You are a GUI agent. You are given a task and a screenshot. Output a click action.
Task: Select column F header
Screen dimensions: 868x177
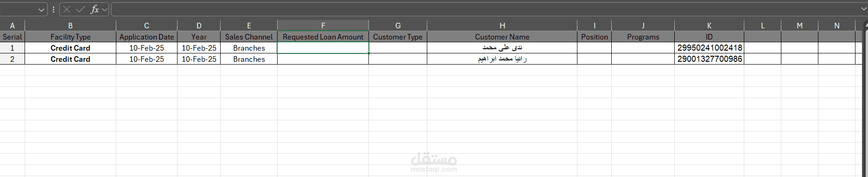pos(323,26)
